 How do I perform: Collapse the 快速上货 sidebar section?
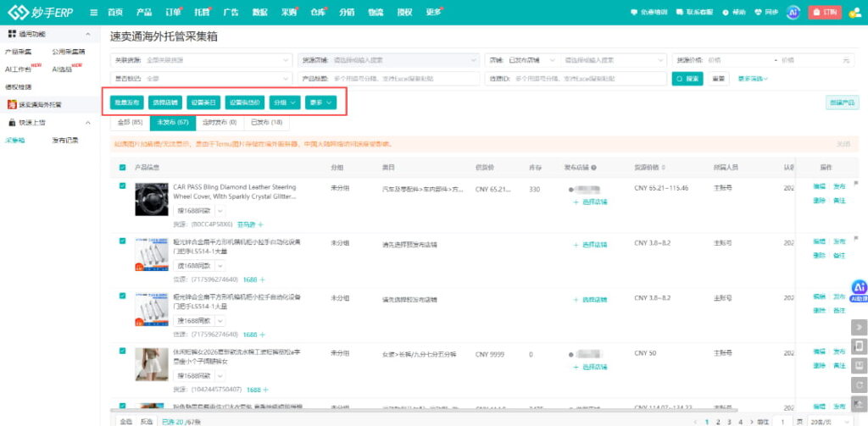coord(88,122)
